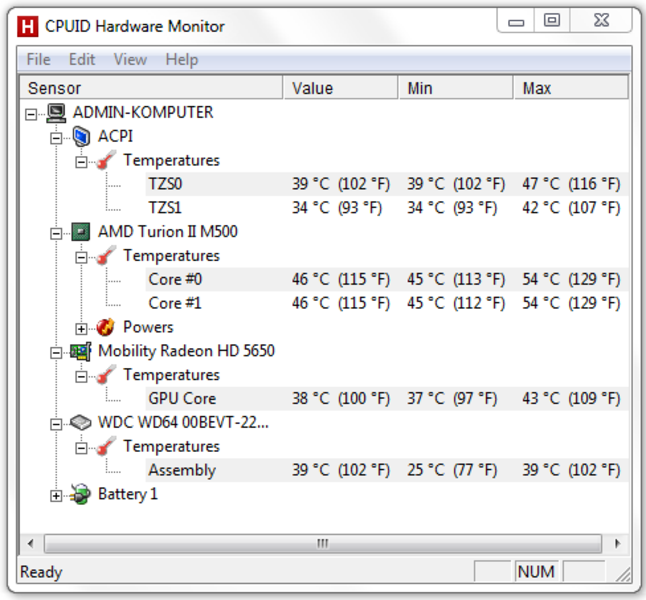Select the Assembly sensor row
Screen dimensions: 646x600
tap(386, 470)
